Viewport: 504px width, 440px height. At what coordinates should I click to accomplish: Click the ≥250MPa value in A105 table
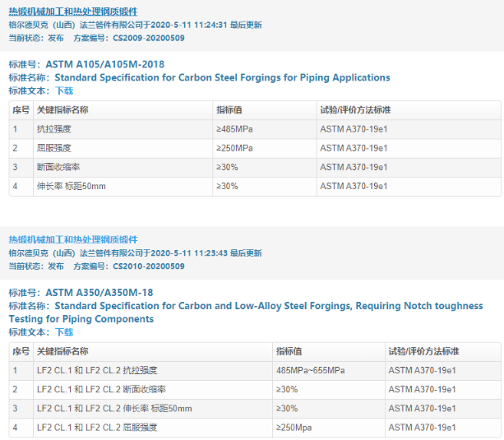click(234, 148)
